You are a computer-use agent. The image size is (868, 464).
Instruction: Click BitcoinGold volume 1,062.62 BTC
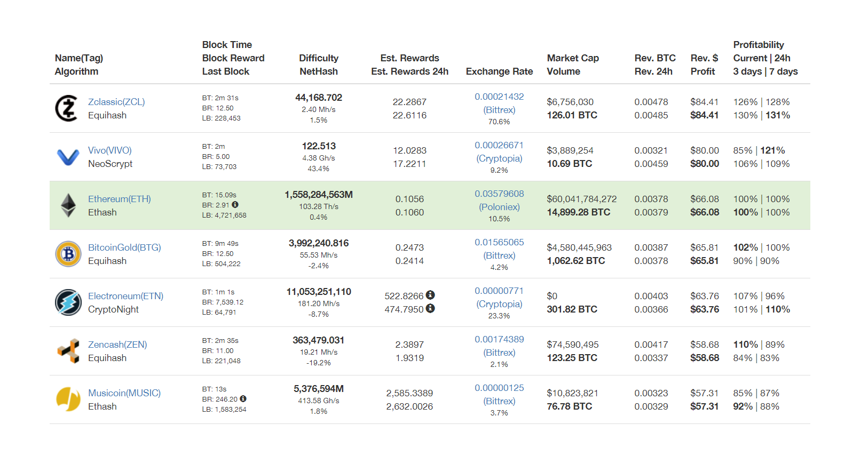pyautogui.click(x=576, y=261)
